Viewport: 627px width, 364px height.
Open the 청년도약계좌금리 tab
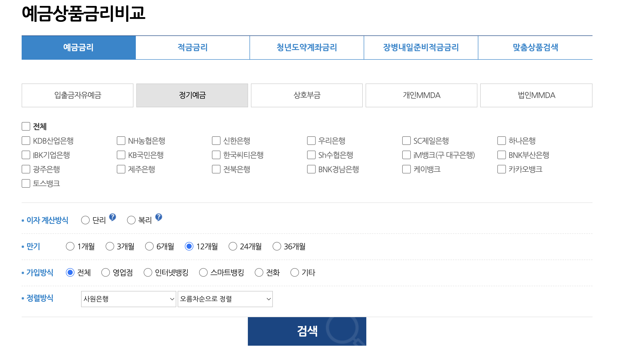(x=307, y=48)
